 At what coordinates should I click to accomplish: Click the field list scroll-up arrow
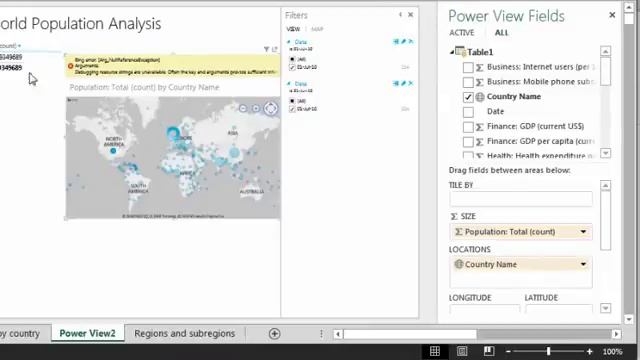606,51
